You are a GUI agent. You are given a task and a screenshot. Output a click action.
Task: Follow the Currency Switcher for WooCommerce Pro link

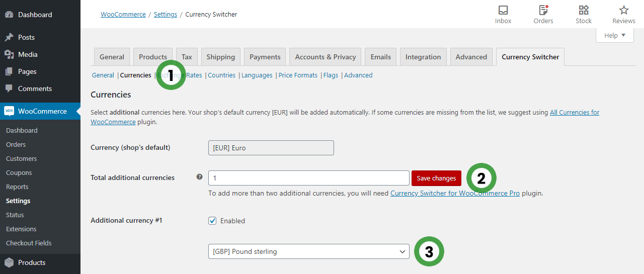(x=455, y=193)
